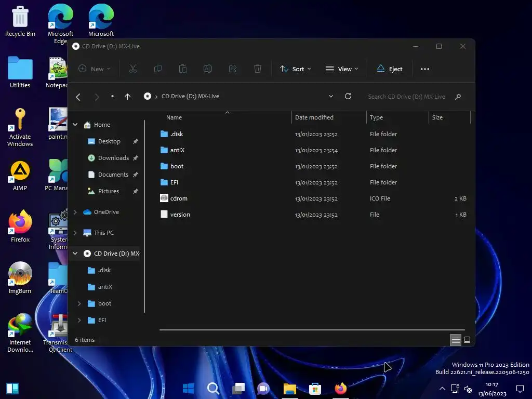Open the Sort dropdown menu

click(296, 69)
